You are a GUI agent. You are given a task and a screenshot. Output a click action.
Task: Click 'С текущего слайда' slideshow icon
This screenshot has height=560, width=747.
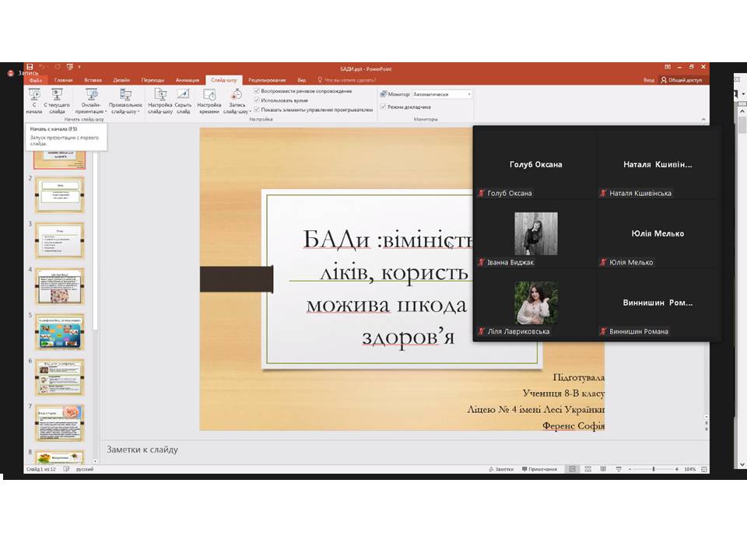pos(57,95)
